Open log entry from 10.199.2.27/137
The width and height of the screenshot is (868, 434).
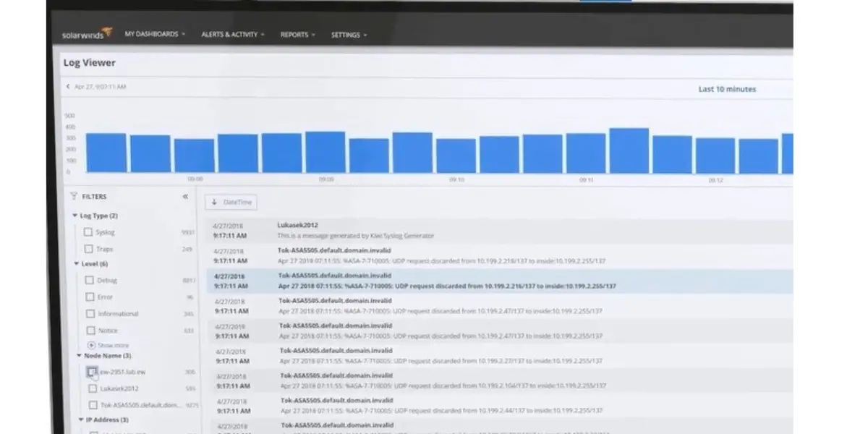(499, 356)
